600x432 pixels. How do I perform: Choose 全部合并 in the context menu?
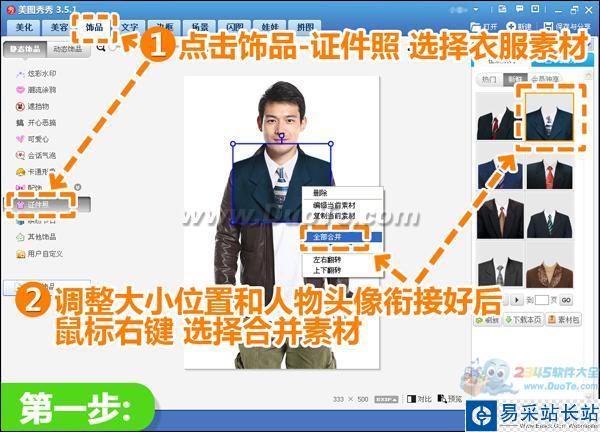(x=342, y=237)
